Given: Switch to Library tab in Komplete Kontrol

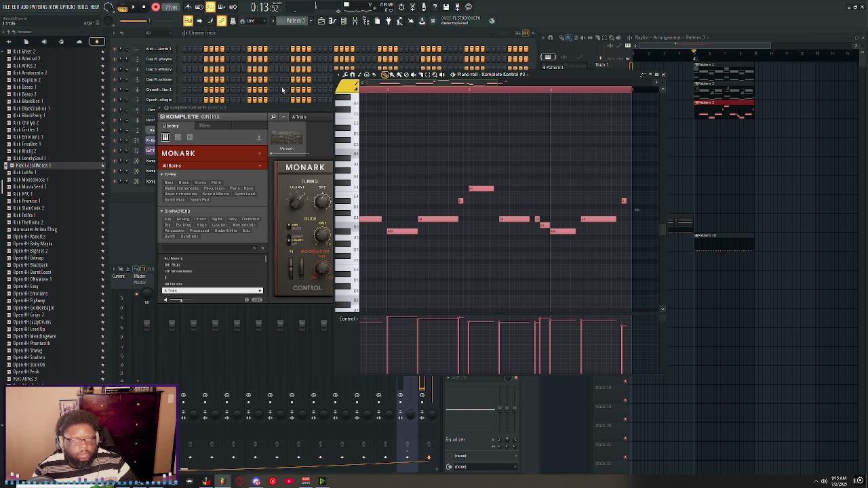Looking at the screenshot, I should tap(170, 126).
